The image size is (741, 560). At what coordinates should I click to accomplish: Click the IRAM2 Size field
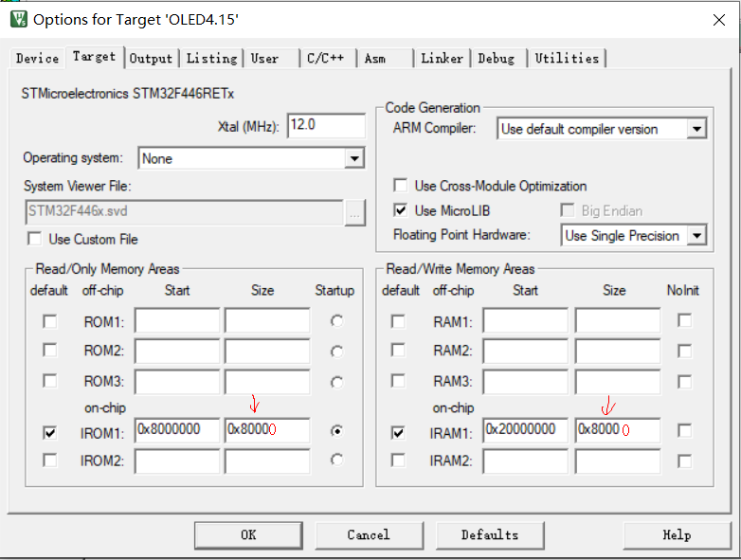pos(618,461)
